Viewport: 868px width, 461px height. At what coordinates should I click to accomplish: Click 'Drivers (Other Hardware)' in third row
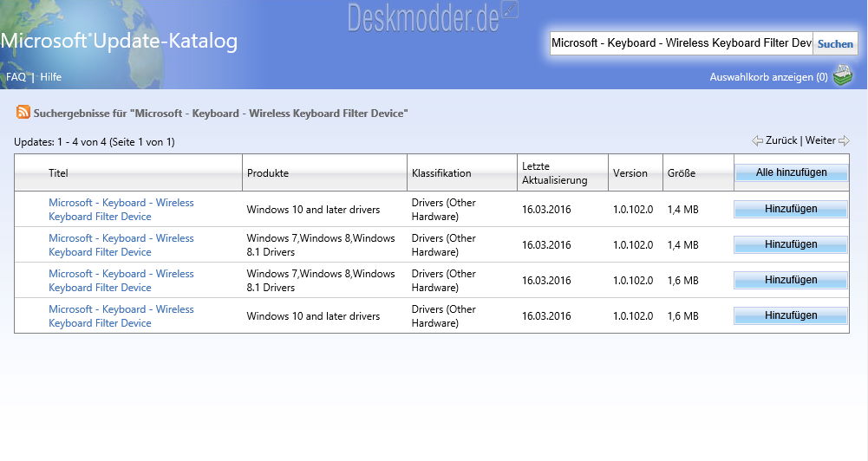(x=443, y=281)
